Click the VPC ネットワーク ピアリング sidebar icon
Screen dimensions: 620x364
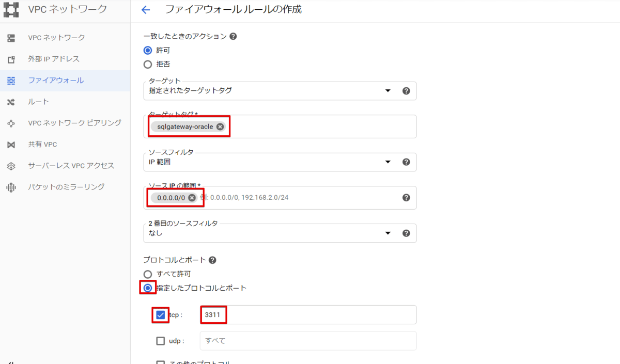point(11,123)
